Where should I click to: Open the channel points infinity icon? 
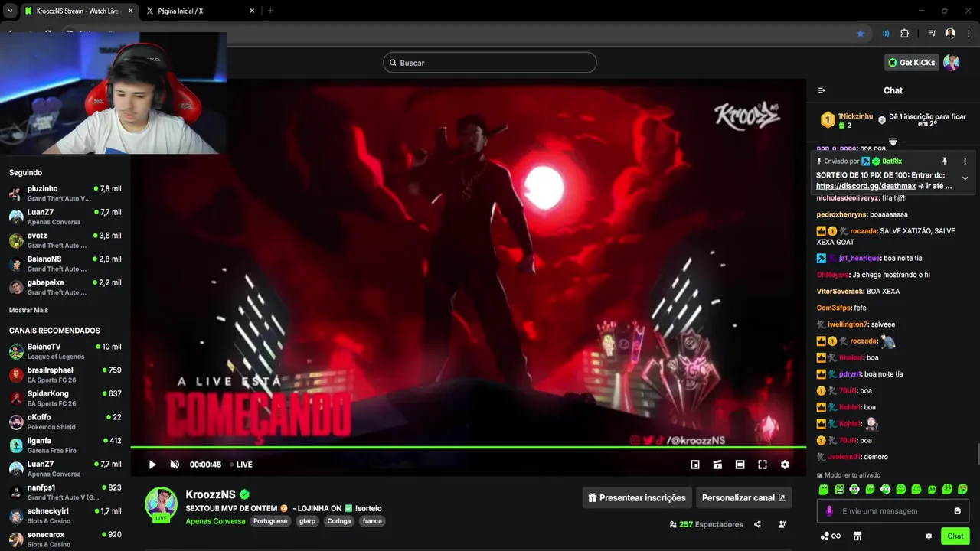click(x=831, y=536)
